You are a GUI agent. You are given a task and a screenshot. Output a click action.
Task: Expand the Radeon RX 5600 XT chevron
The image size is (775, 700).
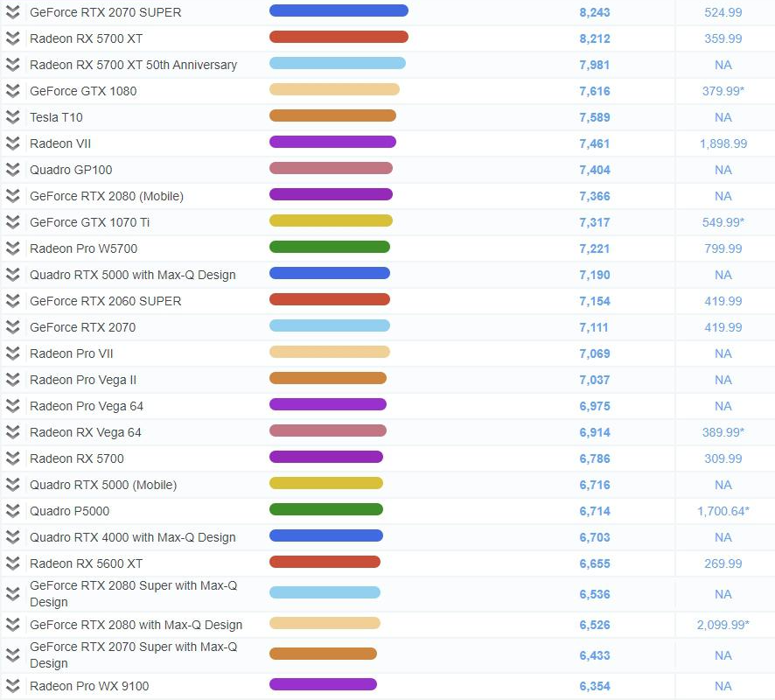(x=12, y=563)
